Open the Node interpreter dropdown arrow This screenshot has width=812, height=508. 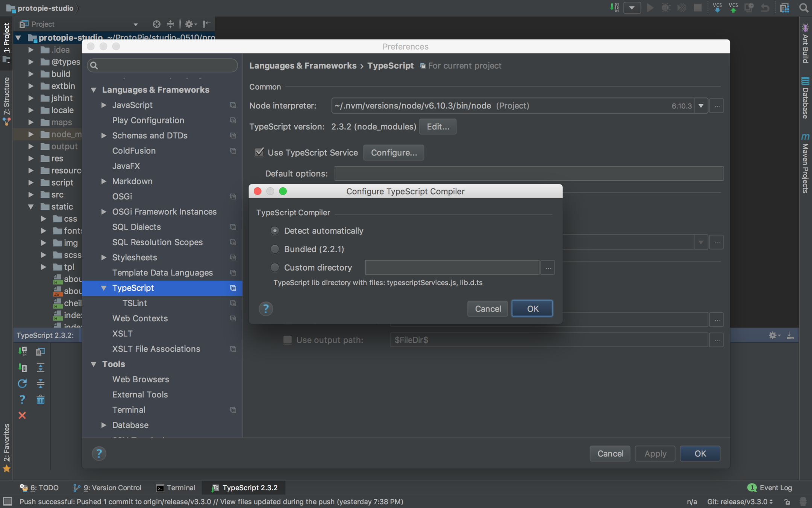[x=701, y=106]
